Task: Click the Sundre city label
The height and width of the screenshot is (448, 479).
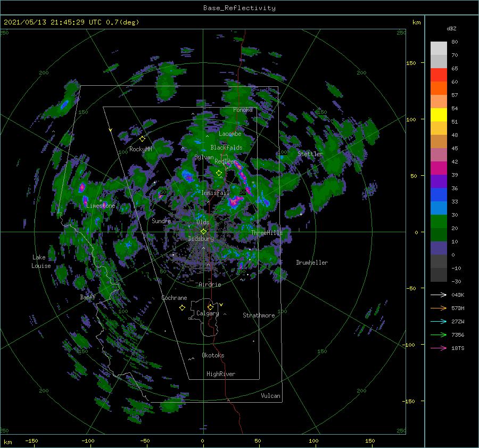Action: tap(161, 221)
